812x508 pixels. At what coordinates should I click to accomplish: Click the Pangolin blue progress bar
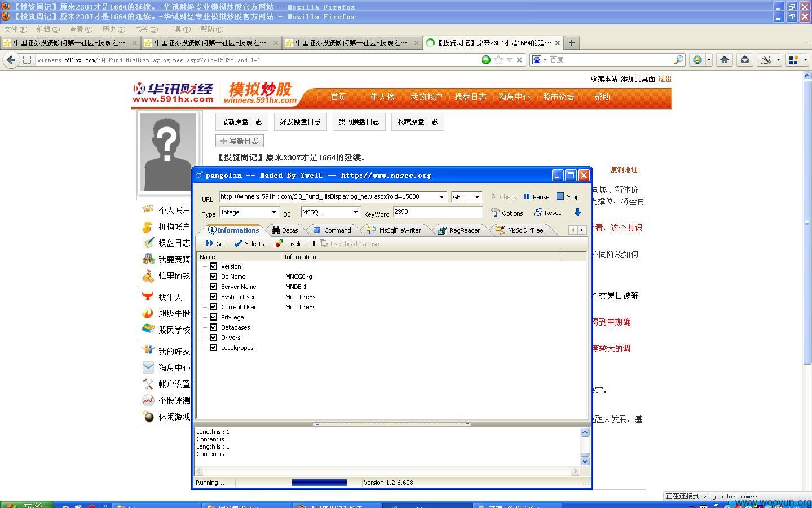(x=319, y=483)
